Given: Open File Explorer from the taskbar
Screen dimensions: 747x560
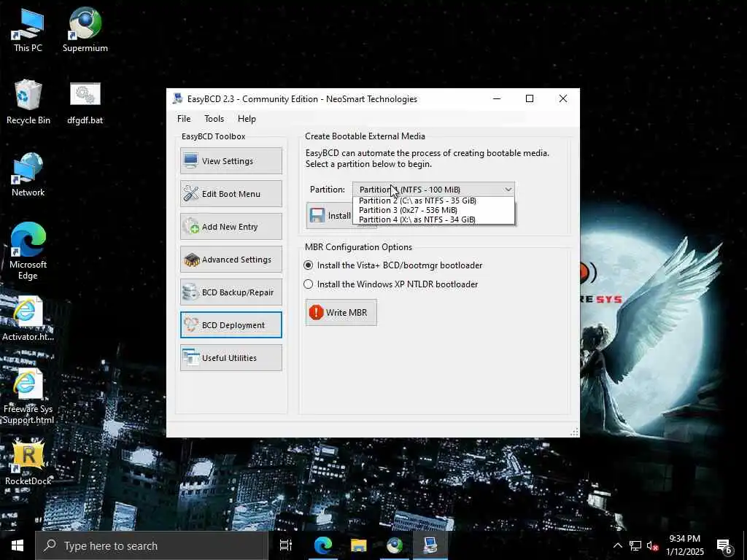Looking at the screenshot, I should pyautogui.click(x=358, y=545).
